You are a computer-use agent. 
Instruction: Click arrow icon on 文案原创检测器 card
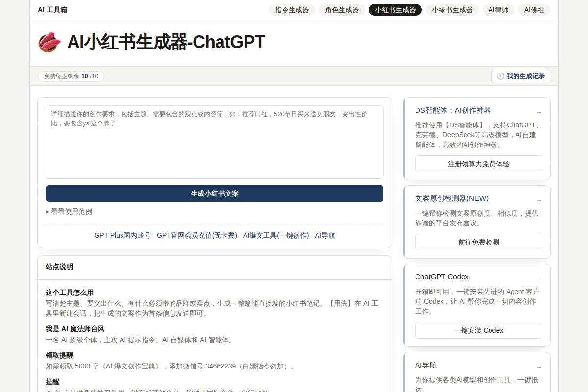tap(539, 200)
